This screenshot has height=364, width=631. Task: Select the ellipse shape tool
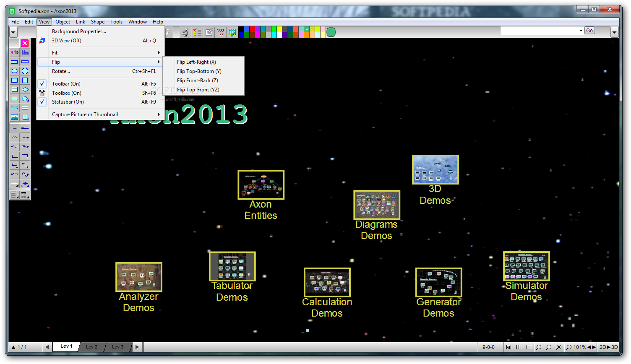(14, 71)
